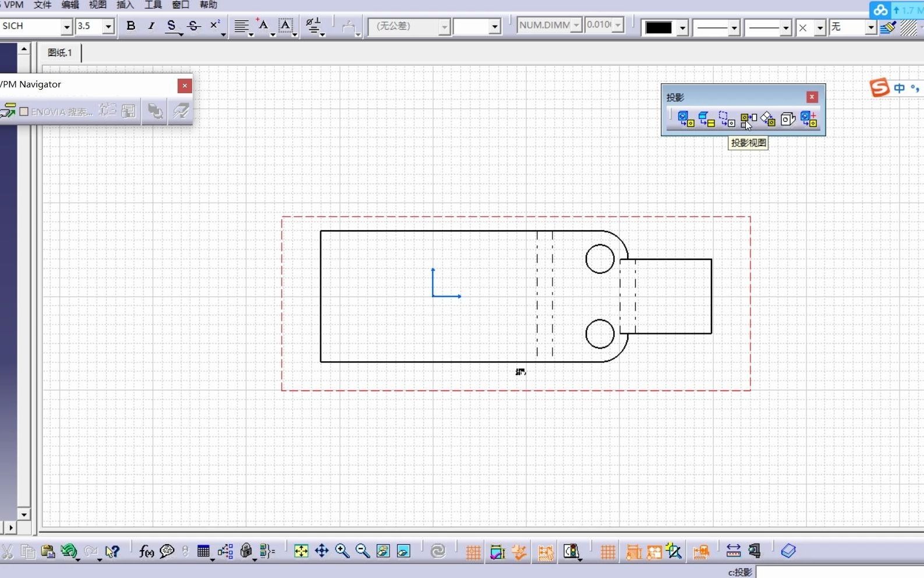Open the font name SICH dropdown

66,27
